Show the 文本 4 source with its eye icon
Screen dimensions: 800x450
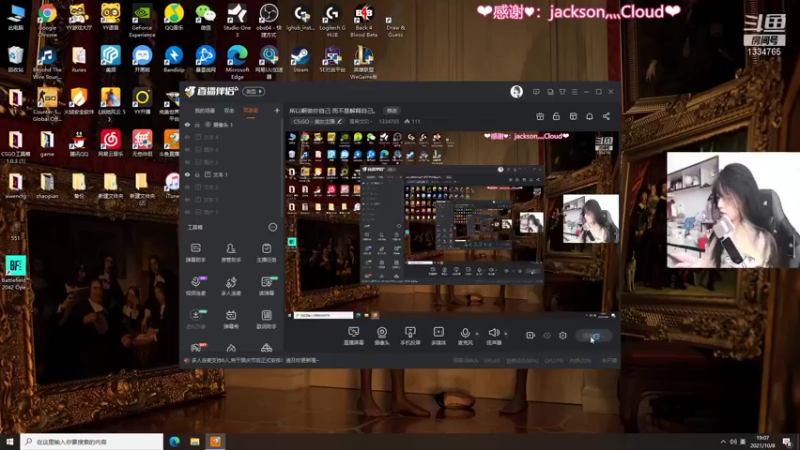pos(187,137)
